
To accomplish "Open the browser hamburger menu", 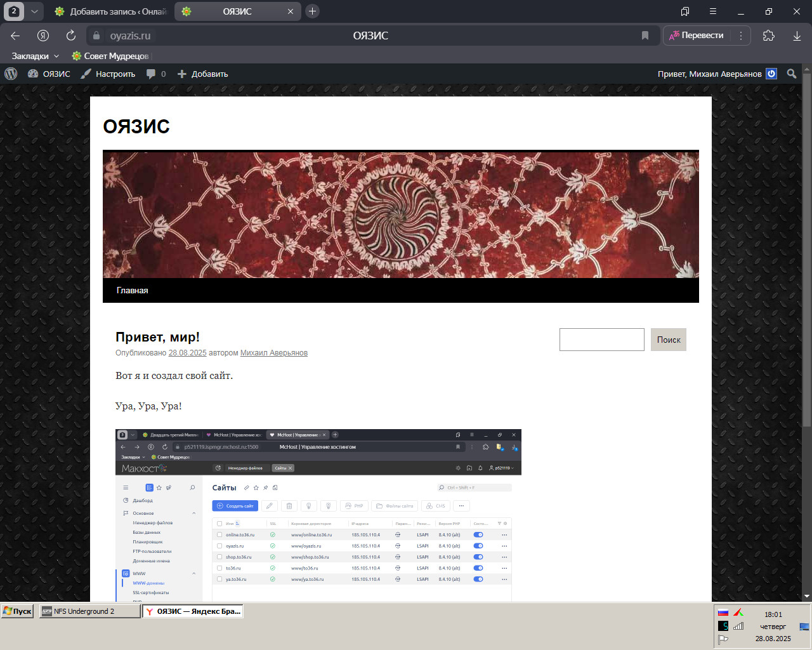I will (713, 11).
